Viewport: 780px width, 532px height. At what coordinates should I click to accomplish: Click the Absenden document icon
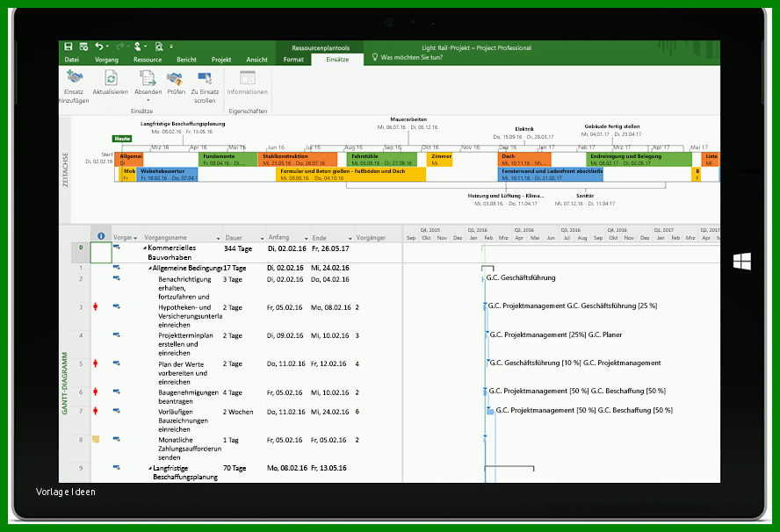click(x=148, y=77)
